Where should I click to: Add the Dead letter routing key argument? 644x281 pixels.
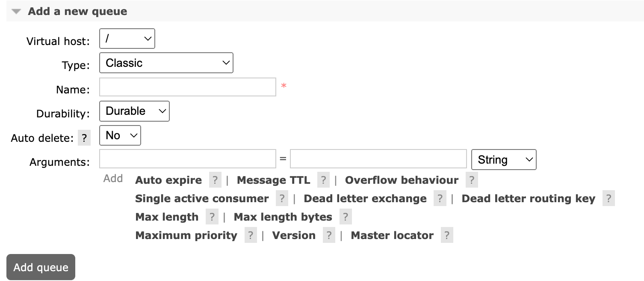(529, 199)
